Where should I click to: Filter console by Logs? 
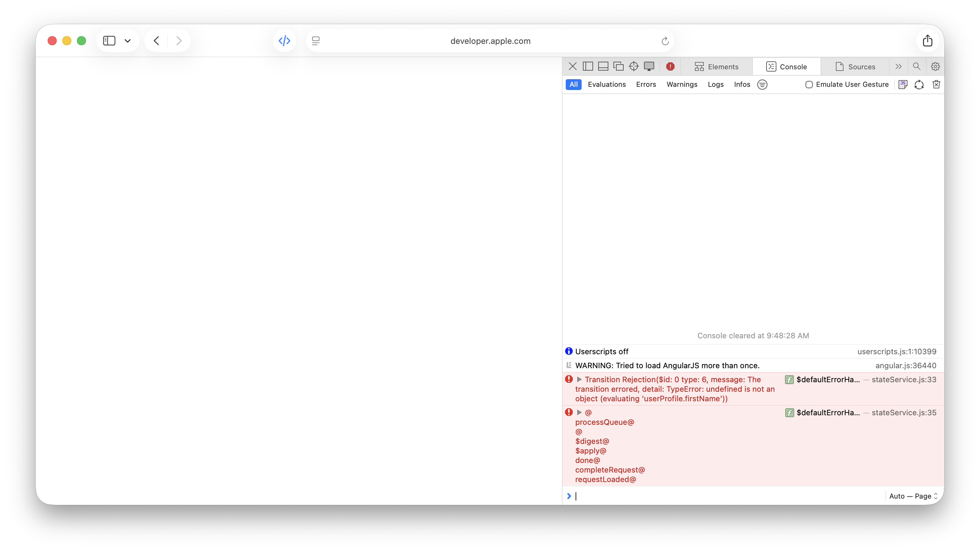coord(715,84)
